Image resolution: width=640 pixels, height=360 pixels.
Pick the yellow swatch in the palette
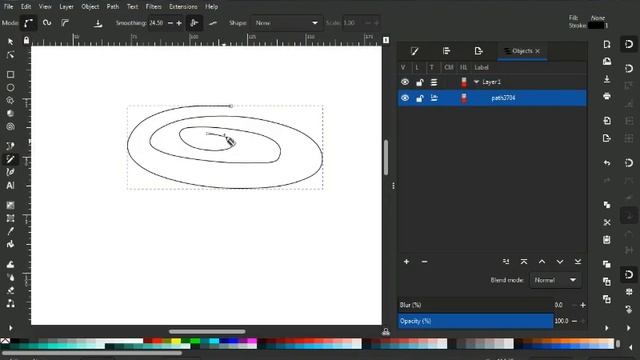[x=176, y=341]
